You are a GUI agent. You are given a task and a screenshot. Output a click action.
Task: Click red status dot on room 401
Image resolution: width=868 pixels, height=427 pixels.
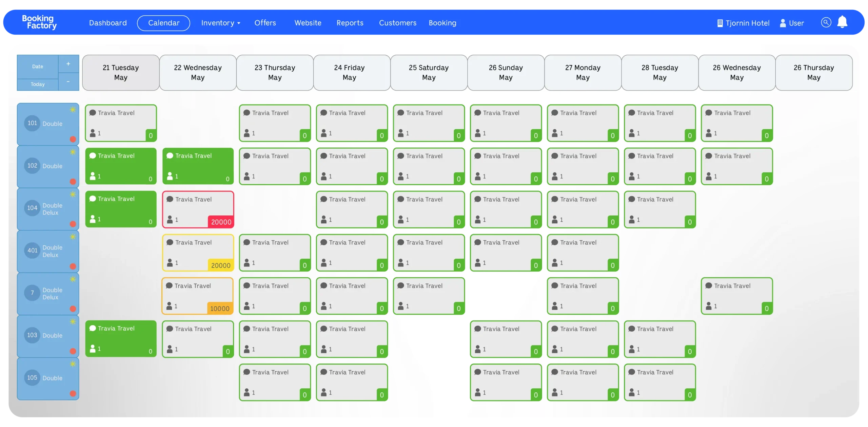tap(73, 266)
